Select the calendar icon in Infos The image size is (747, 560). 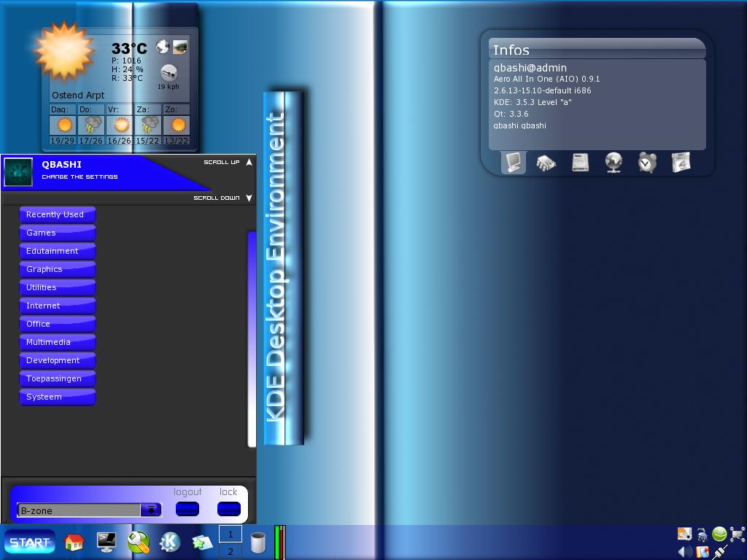681,163
